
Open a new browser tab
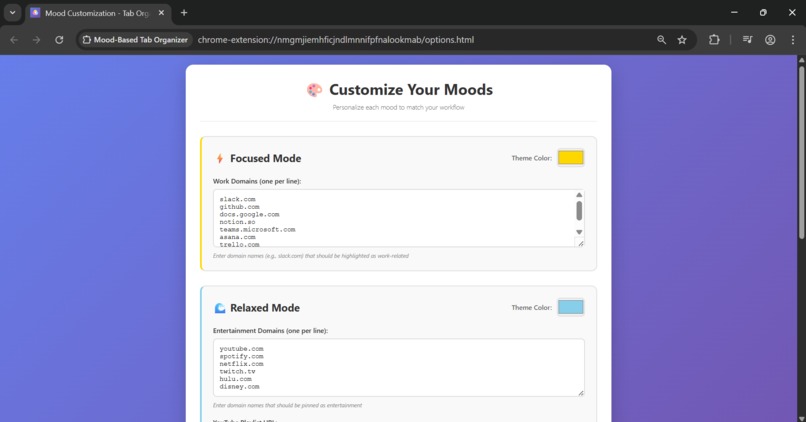point(184,13)
